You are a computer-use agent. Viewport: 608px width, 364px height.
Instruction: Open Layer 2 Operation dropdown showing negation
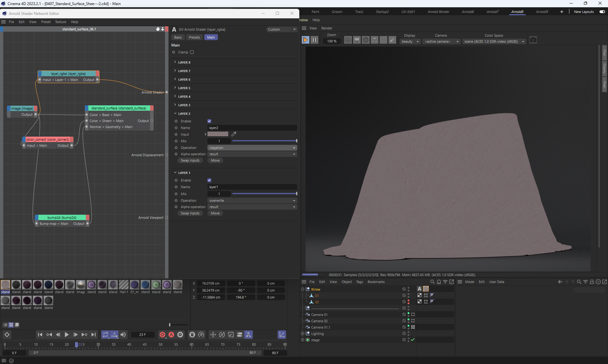click(252, 148)
